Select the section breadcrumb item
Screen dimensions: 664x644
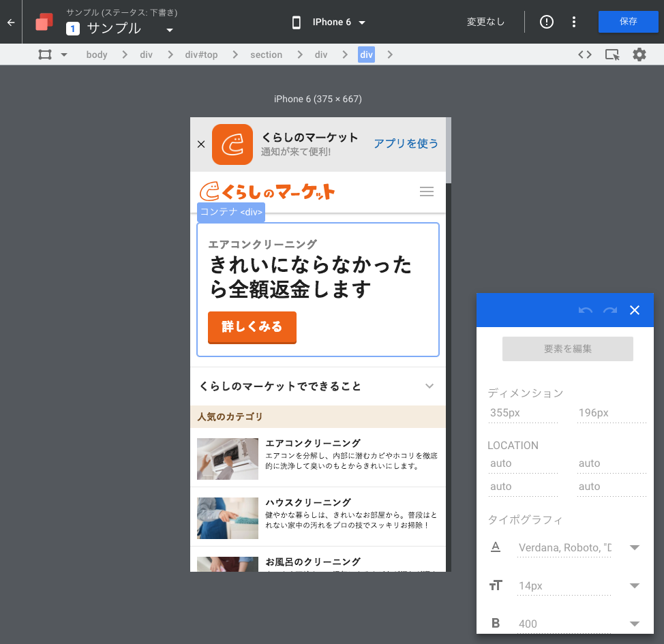(266, 55)
